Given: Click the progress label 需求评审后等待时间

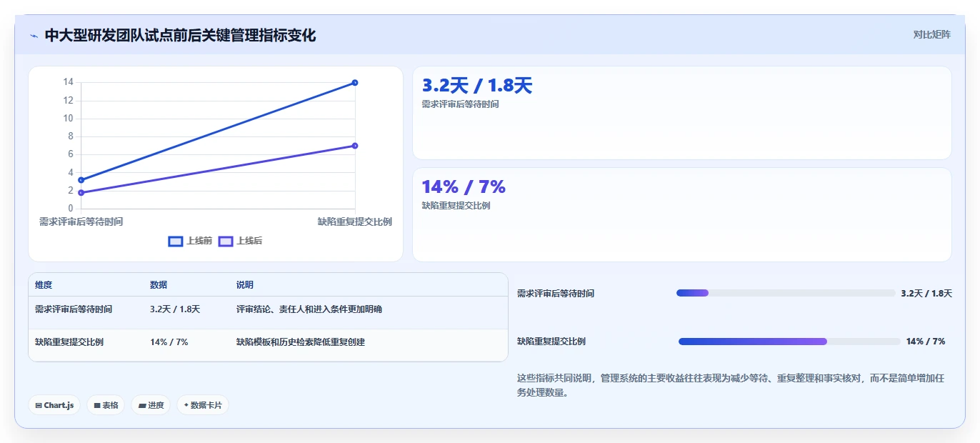Looking at the screenshot, I should [x=556, y=294].
